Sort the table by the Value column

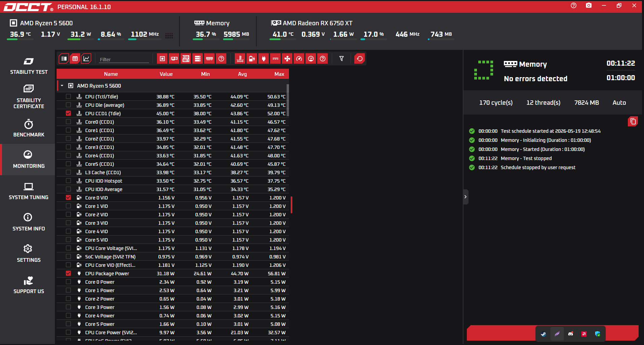[x=166, y=74]
